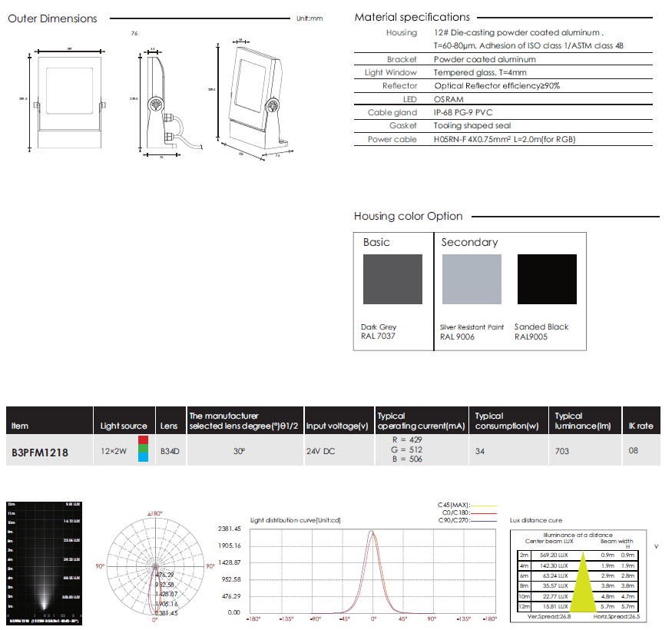Select the Silver Resistant Paint swatch
Image resolution: width=672 pixels, height=630 pixels.
(x=471, y=279)
